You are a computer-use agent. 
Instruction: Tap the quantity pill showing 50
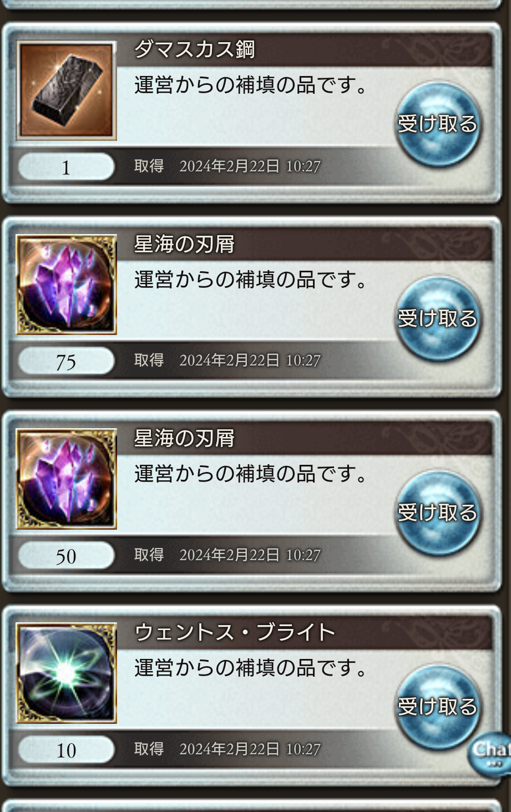pos(66,556)
